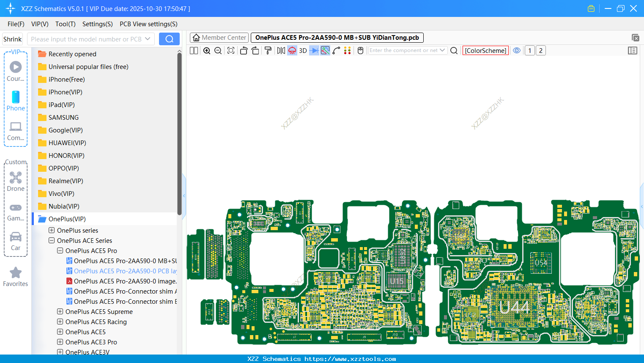Fit the board to screen
Image resolution: width=644 pixels, height=363 pixels.
point(231,50)
